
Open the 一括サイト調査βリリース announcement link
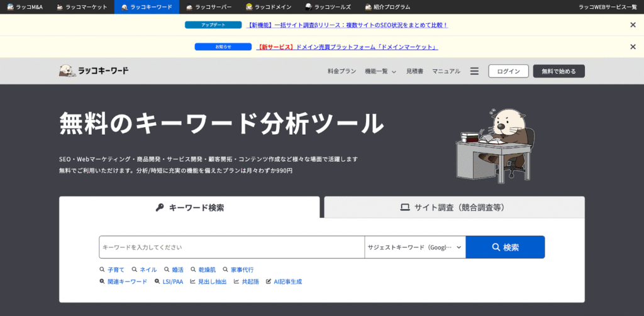(347, 25)
